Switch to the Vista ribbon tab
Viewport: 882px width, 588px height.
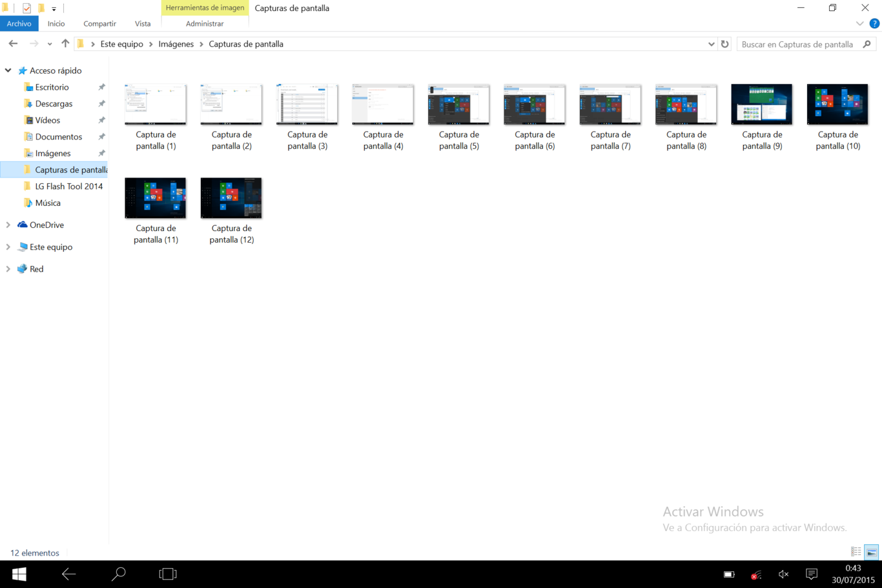[x=143, y=24]
